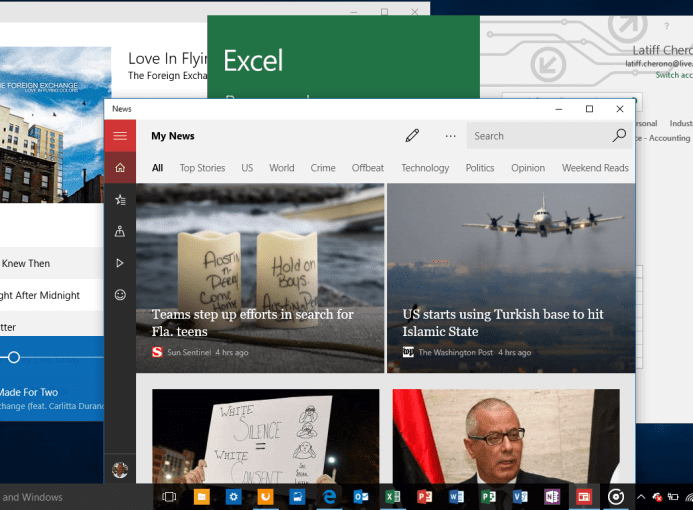Open the circular disc taskbar icon

point(616,497)
